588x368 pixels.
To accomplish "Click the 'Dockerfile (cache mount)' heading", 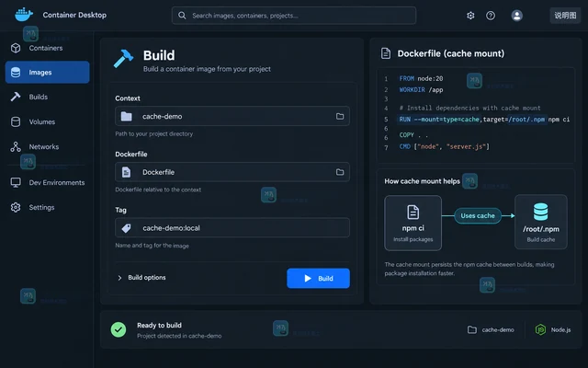I will click(x=451, y=53).
